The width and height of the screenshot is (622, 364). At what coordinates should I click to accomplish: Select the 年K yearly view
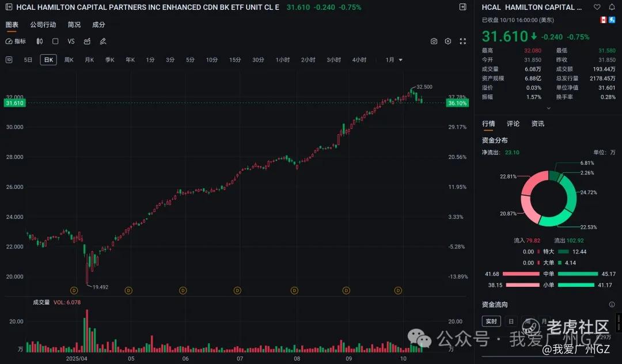(130, 60)
